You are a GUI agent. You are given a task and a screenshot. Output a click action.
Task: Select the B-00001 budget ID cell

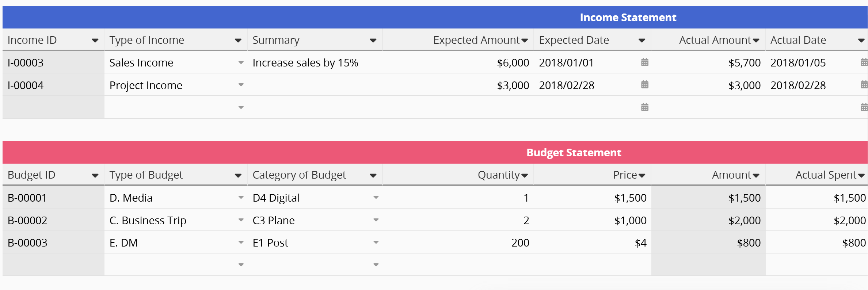click(x=53, y=198)
